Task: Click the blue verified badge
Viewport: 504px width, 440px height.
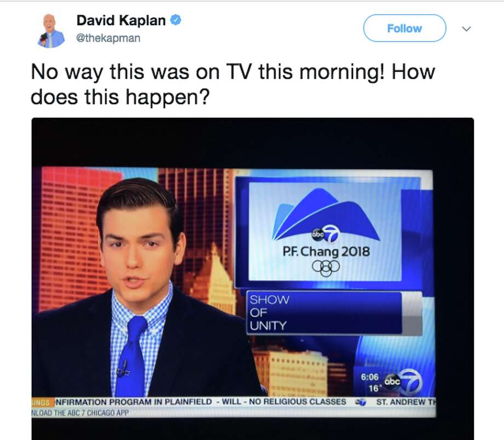Action: pos(175,20)
